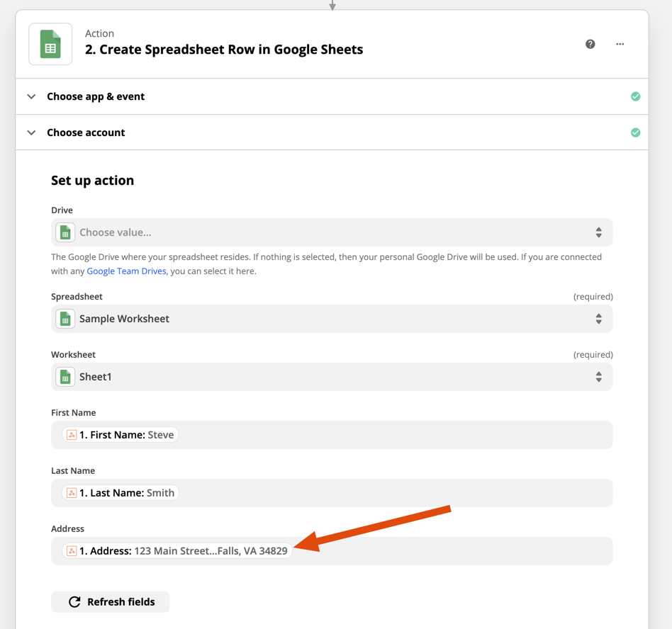Viewport: 672px width, 629px height.
Task: Click the First Name field label
Action: click(x=73, y=413)
